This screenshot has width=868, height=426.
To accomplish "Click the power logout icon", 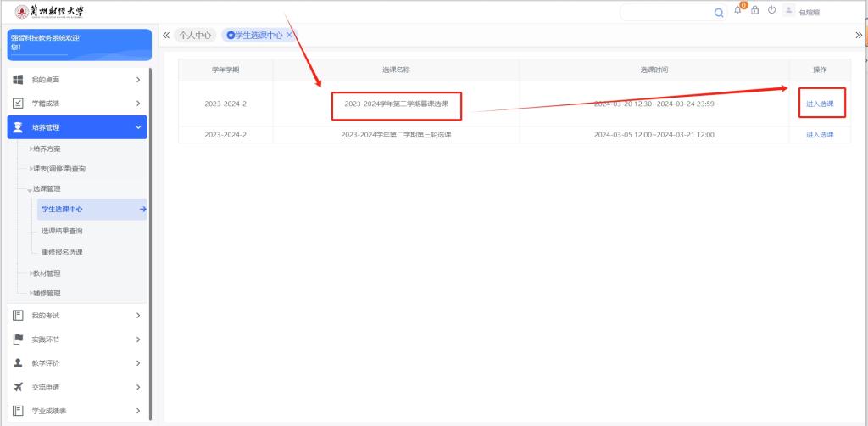I will point(771,11).
